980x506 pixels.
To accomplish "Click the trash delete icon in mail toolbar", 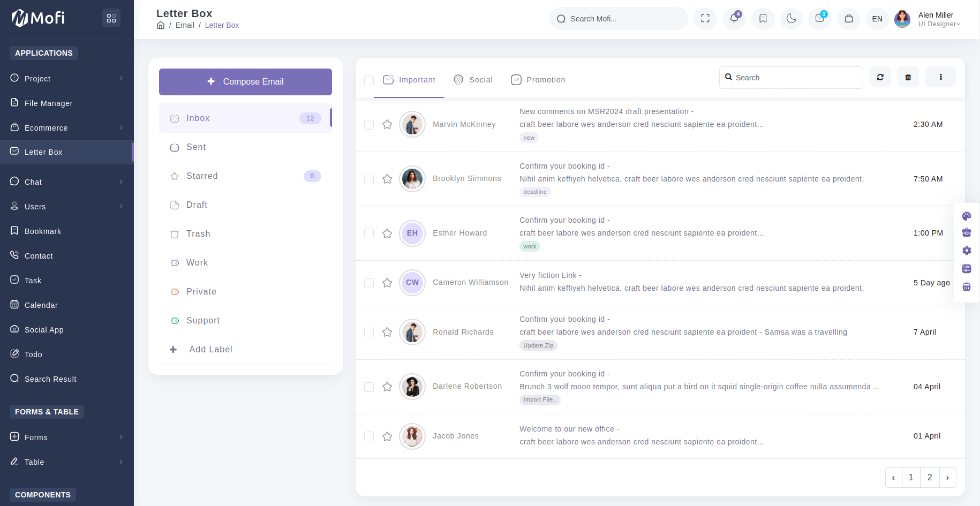I will [908, 77].
